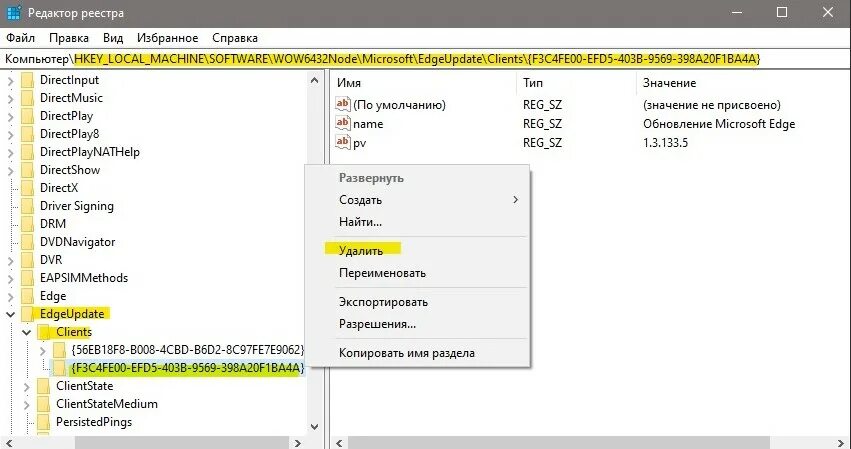Click the ClientStateMedium folder icon
The height and width of the screenshot is (449, 851).
(43, 404)
